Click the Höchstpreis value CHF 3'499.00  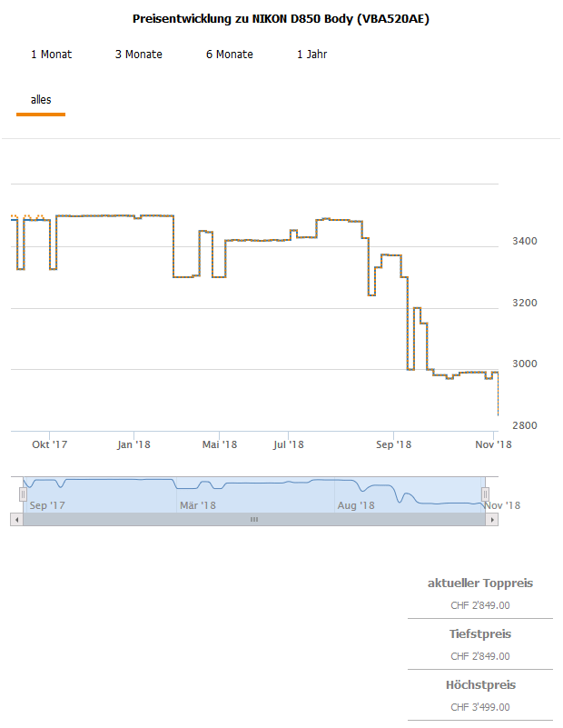(480, 707)
